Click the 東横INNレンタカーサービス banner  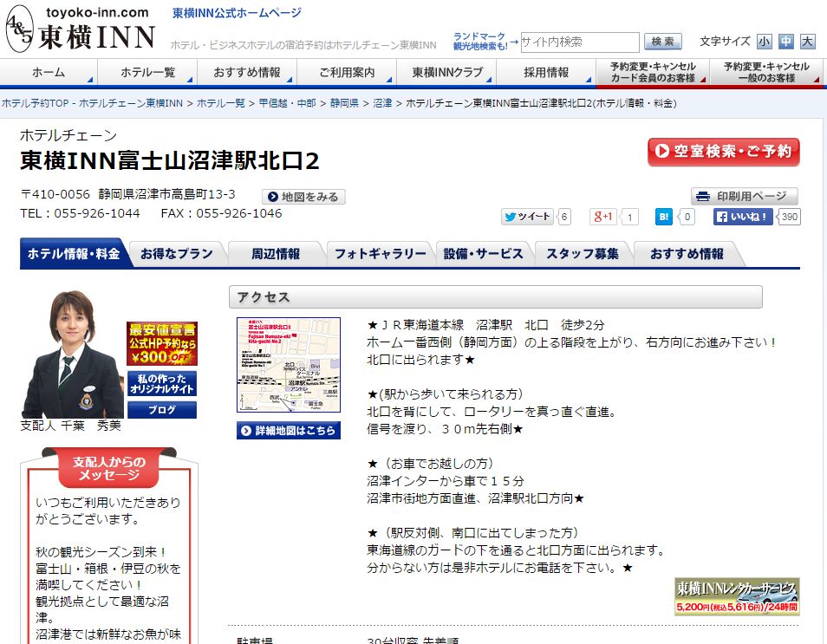coord(737,596)
